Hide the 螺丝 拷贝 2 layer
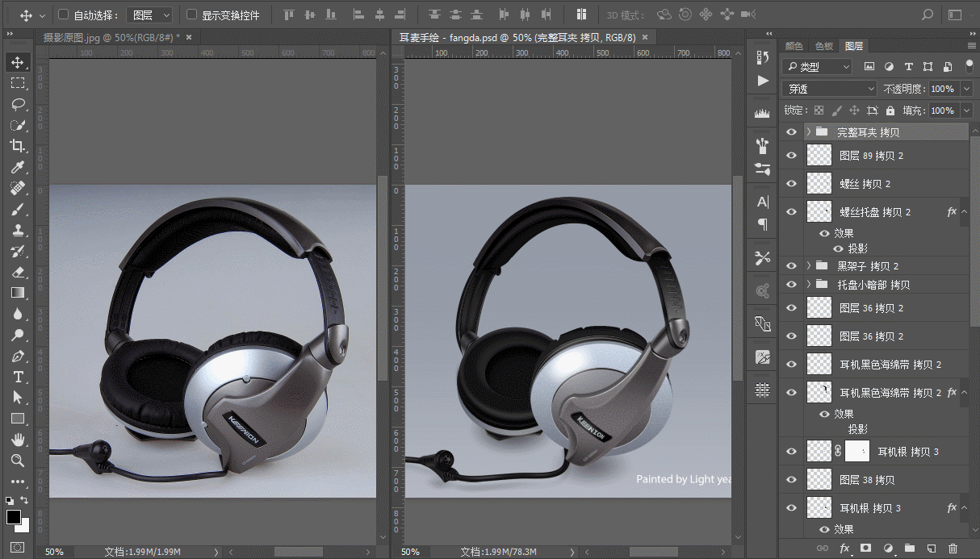980x559 pixels. [791, 183]
